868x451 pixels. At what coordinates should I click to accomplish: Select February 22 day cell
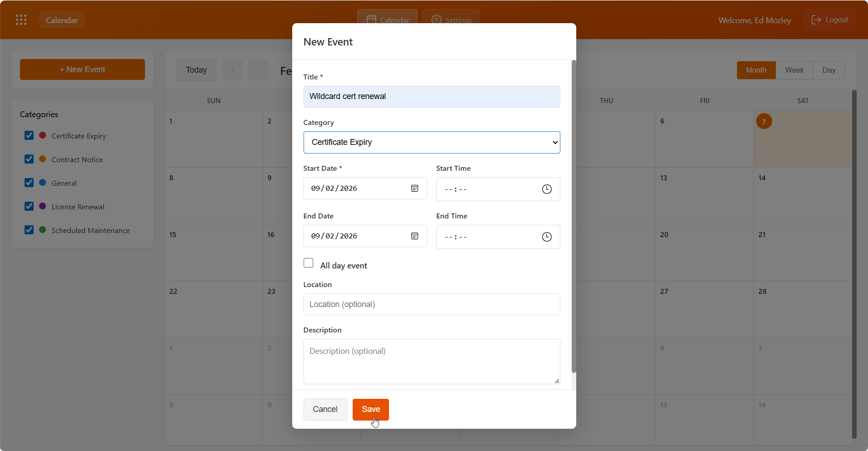tap(214, 309)
